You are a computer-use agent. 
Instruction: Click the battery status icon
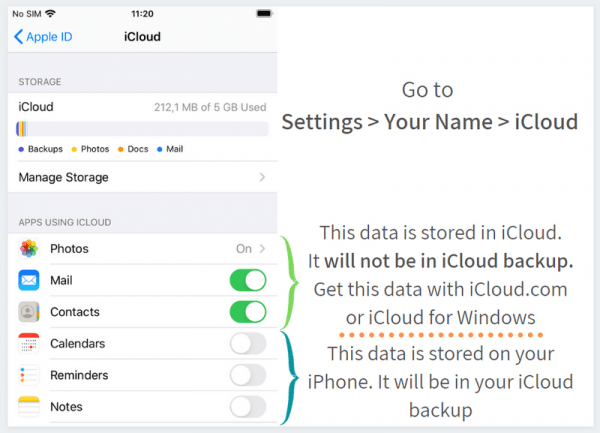264,14
